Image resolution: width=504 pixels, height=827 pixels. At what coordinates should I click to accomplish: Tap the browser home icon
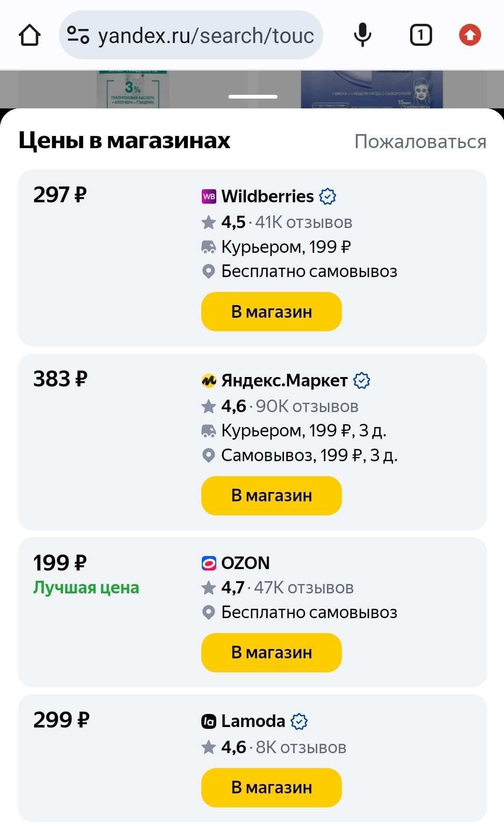tap(29, 35)
